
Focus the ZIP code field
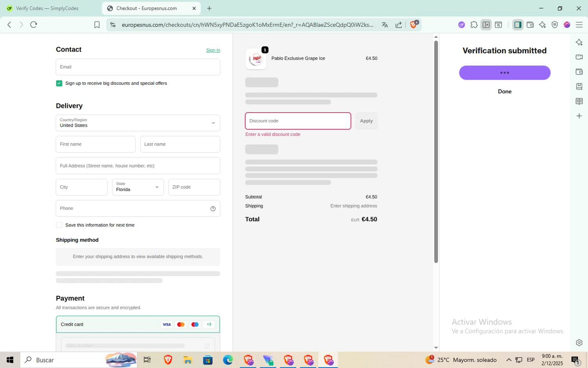point(194,187)
